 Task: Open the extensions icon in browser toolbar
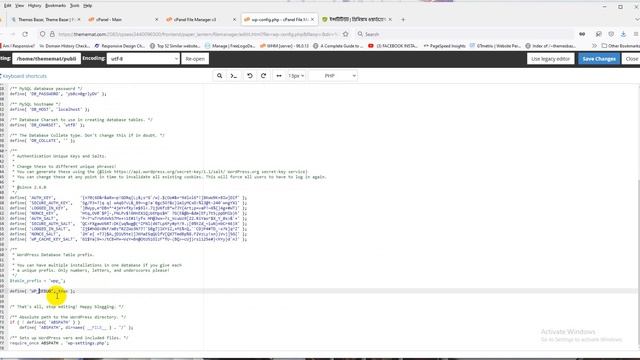598,34
